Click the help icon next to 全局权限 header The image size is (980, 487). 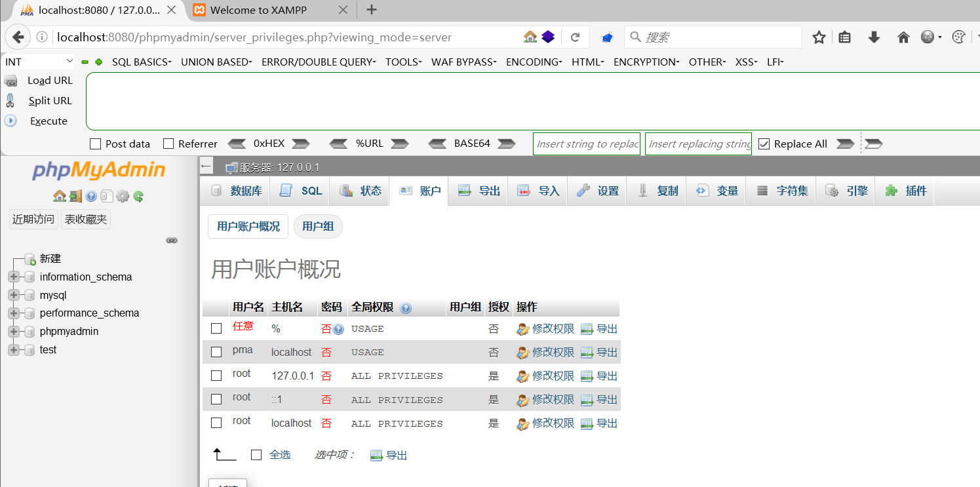click(406, 308)
